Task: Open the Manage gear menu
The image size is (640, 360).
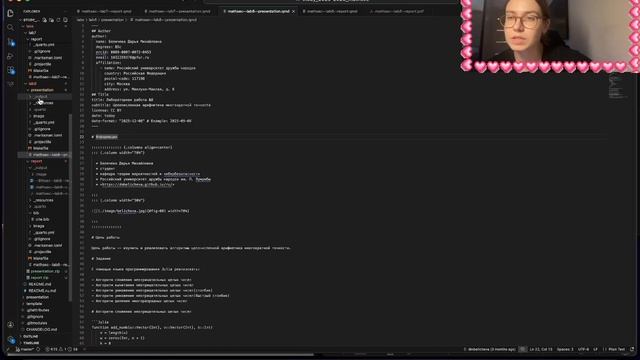Action: pyautogui.click(x=11, y=340)
